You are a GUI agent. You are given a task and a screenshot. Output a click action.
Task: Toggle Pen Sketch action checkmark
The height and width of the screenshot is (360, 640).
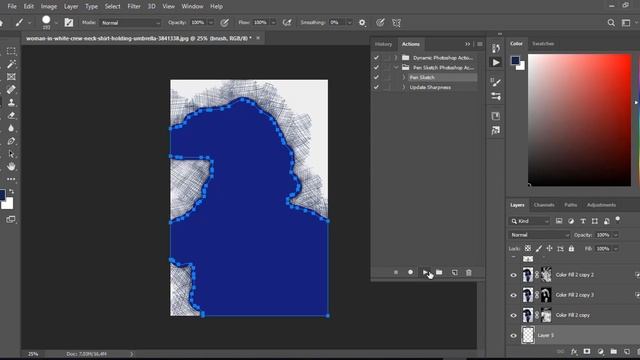tap(376, 77)
